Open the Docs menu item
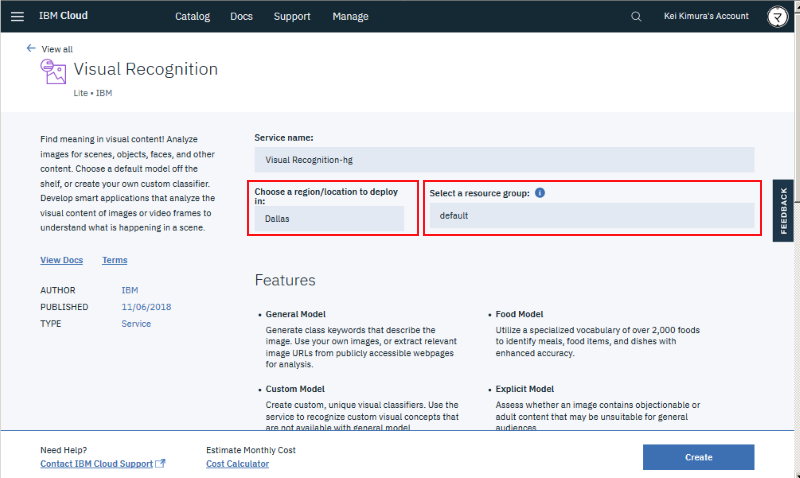 tap(241, 16)
